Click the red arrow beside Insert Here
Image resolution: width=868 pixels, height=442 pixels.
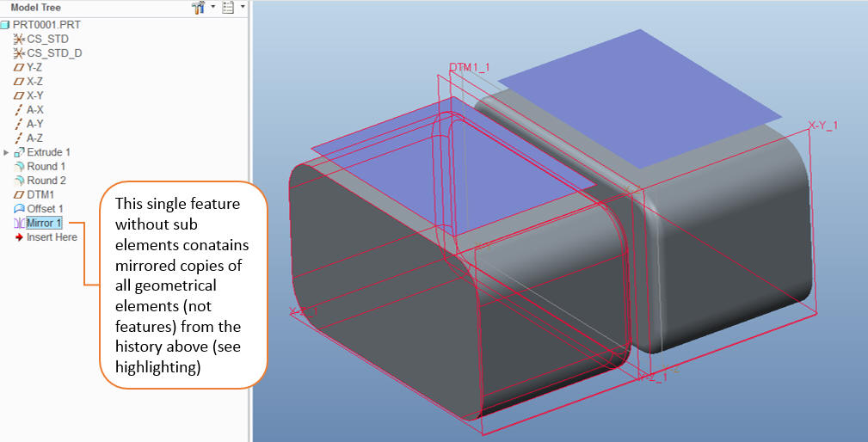(19, 237)
